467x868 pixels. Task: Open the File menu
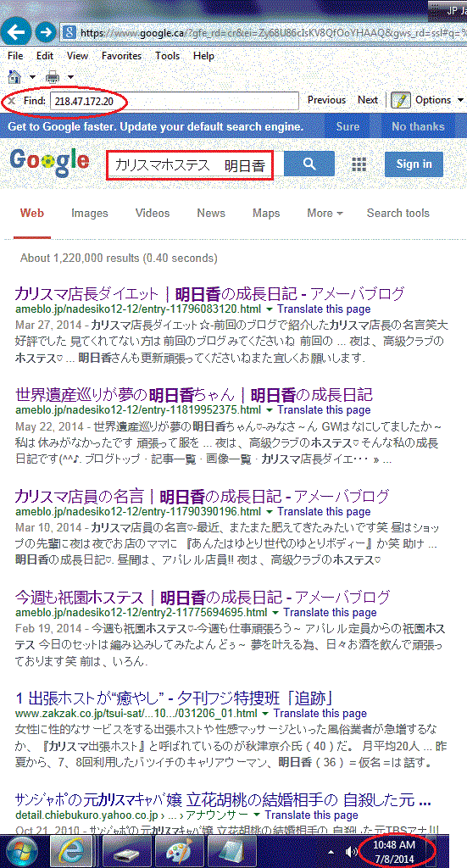pyautogui.click(x=15, y=56)
